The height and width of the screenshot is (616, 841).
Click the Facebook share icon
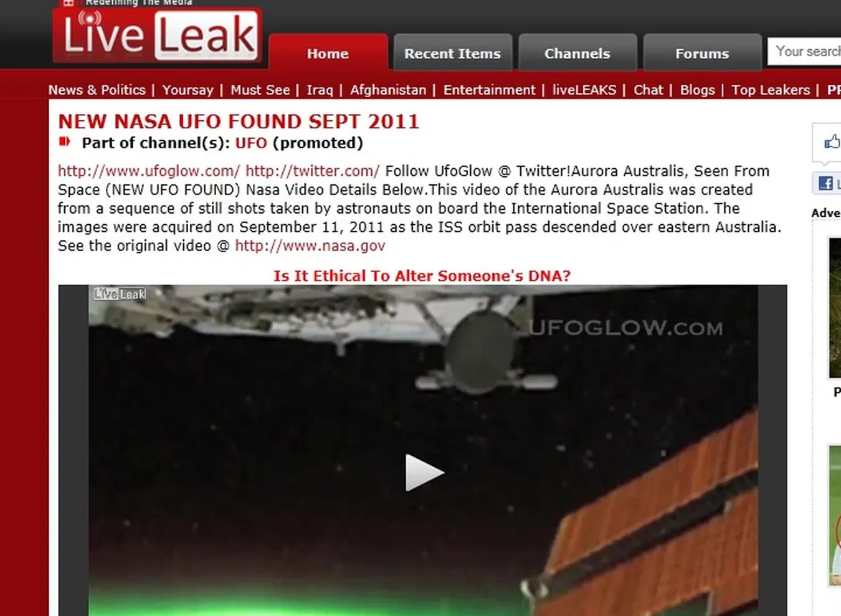[x=826, y=183]
